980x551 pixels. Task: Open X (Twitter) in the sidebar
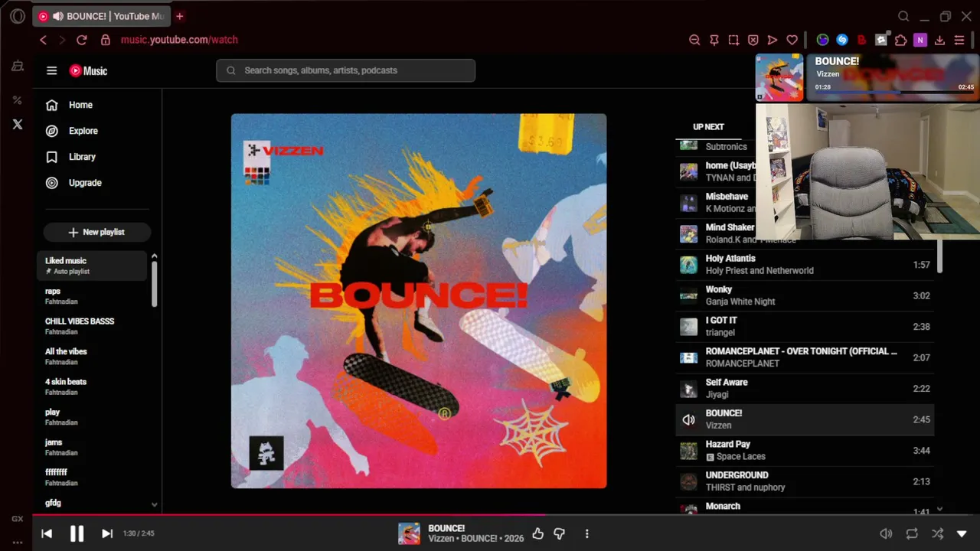17,124
